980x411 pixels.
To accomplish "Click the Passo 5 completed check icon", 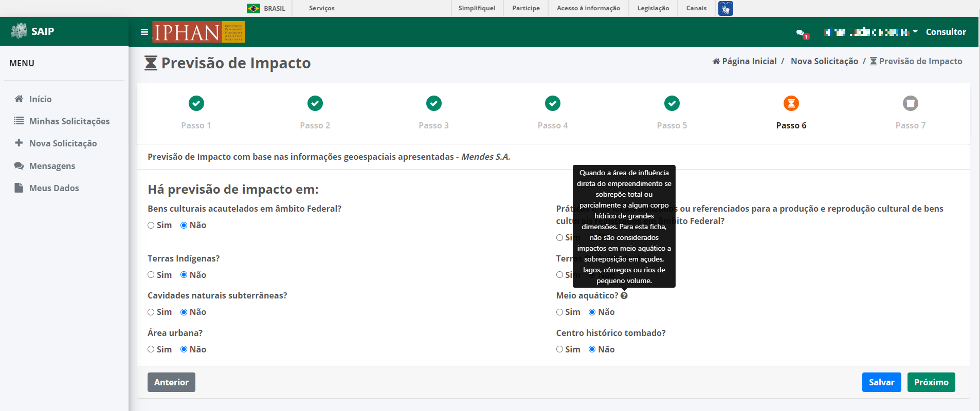I will tap(672, 103).
